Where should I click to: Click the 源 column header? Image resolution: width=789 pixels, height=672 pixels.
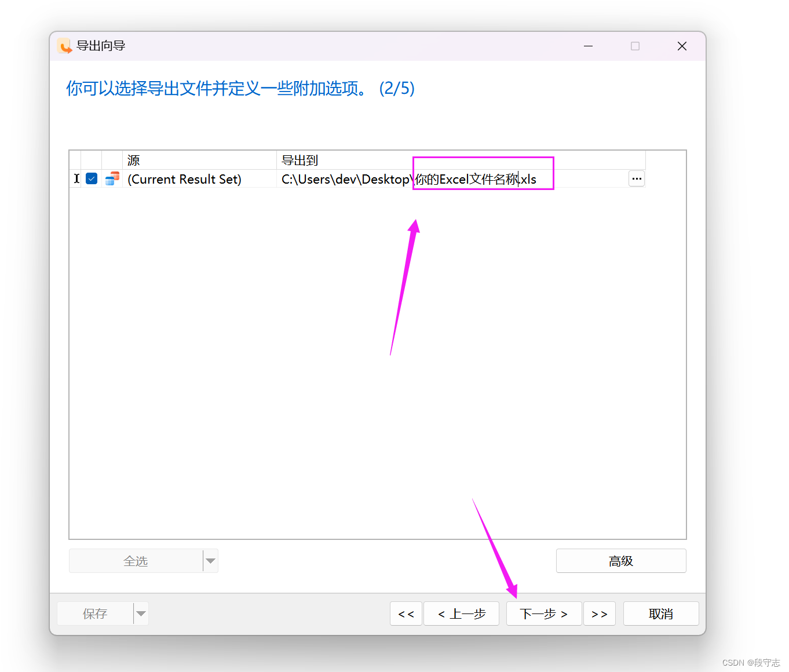[199, 160]
